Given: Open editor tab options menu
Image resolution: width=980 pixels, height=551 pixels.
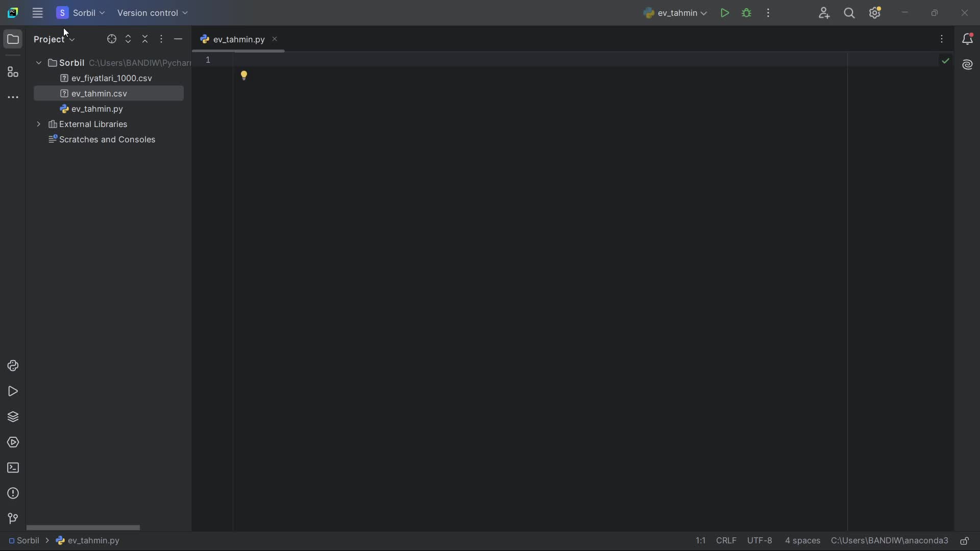Looking at the screenshot, I should [x=942, y=39].
